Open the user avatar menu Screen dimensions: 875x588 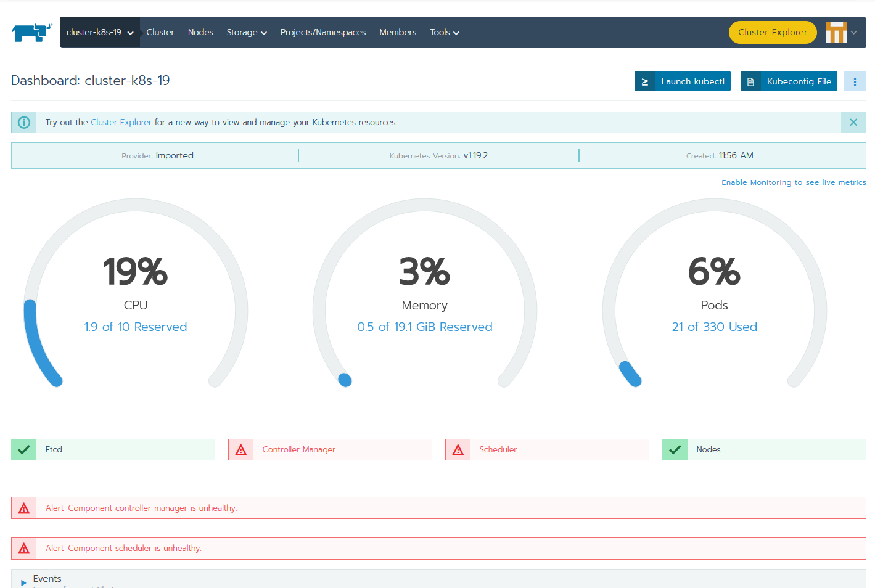(x=836, y=33)
